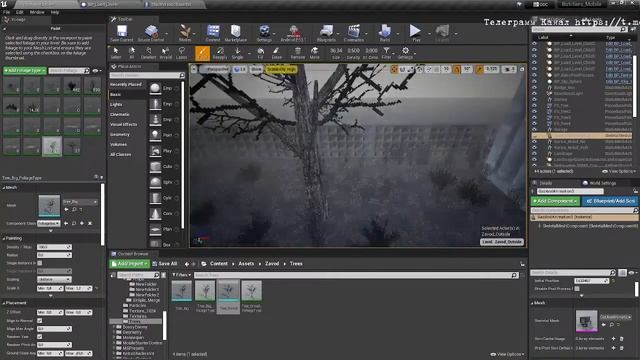Open Source Control from the toolbar

pyautogui.click(x=151, y=33)
